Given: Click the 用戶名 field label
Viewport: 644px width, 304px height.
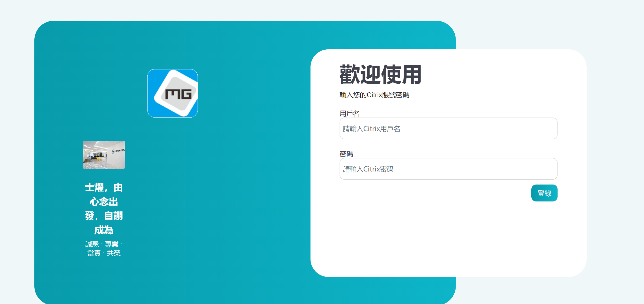Looking at the screenshot, I should click(x=349, y=114).
